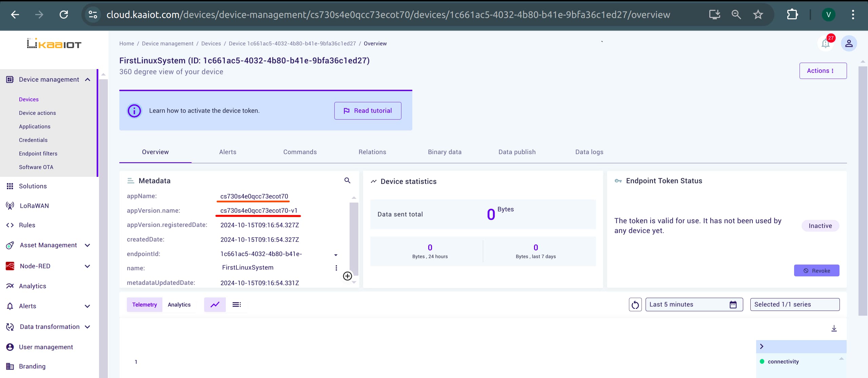Bookmark this page with star icon
The height and width of the screenshot is (378, 868).
click(x=758, y=15)
